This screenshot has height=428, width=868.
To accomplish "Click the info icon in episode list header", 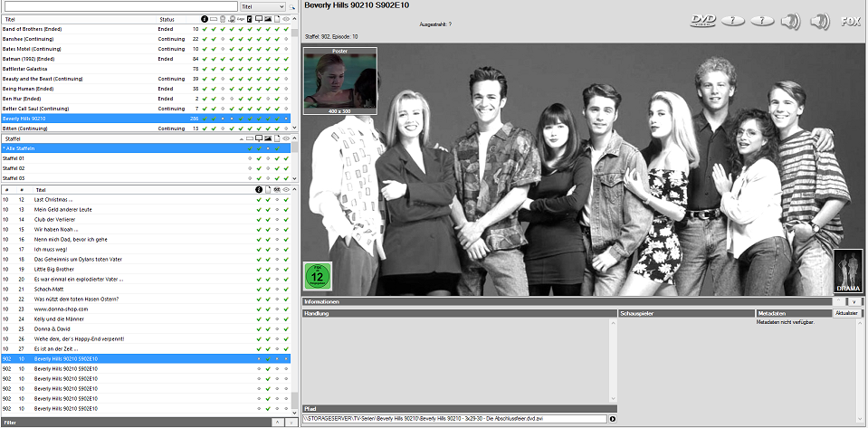I will click(259, 189).
